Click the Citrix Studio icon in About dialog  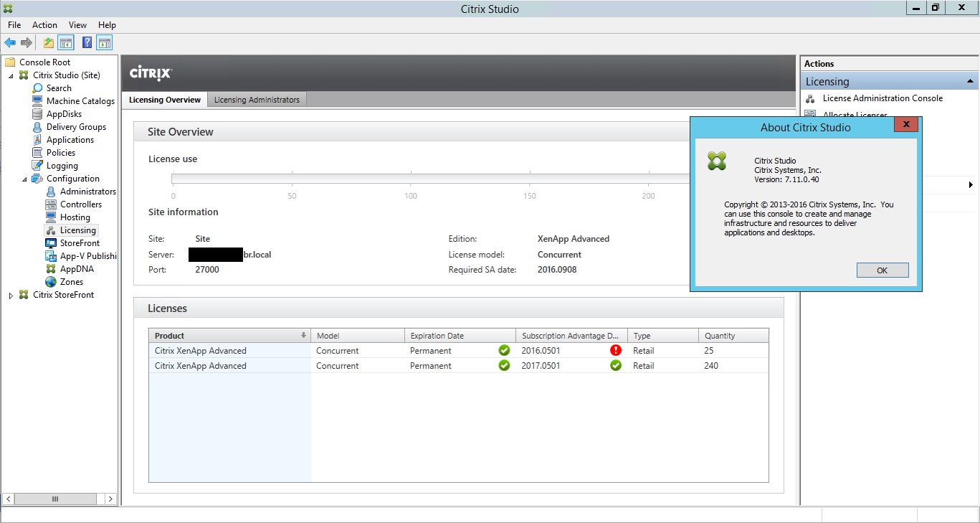pyautogui.click(x=717, y=161)
